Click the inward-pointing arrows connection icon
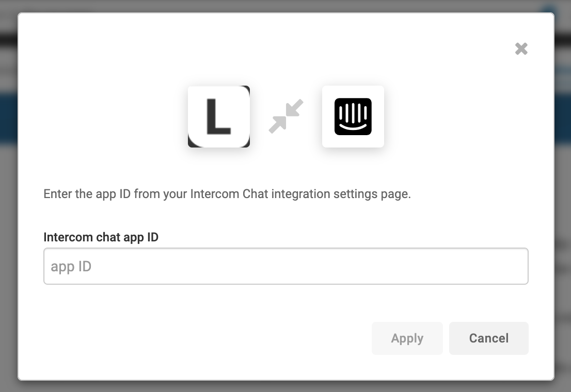 (x=286, y=116)
